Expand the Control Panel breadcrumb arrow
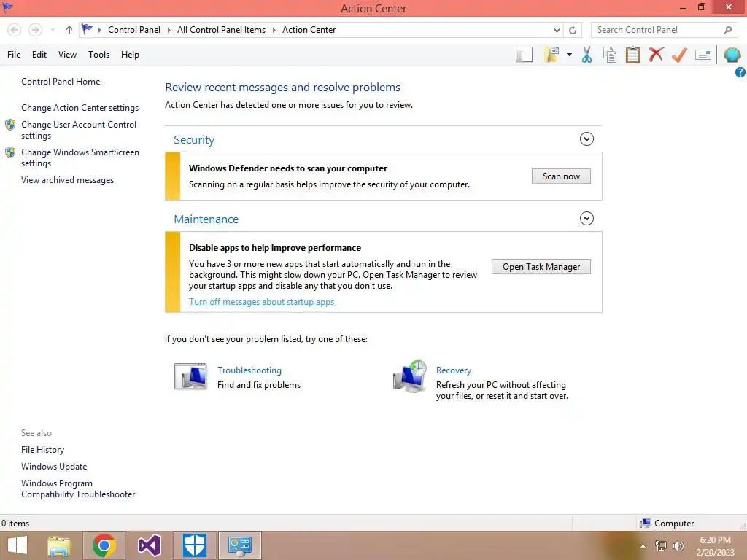 169,30
